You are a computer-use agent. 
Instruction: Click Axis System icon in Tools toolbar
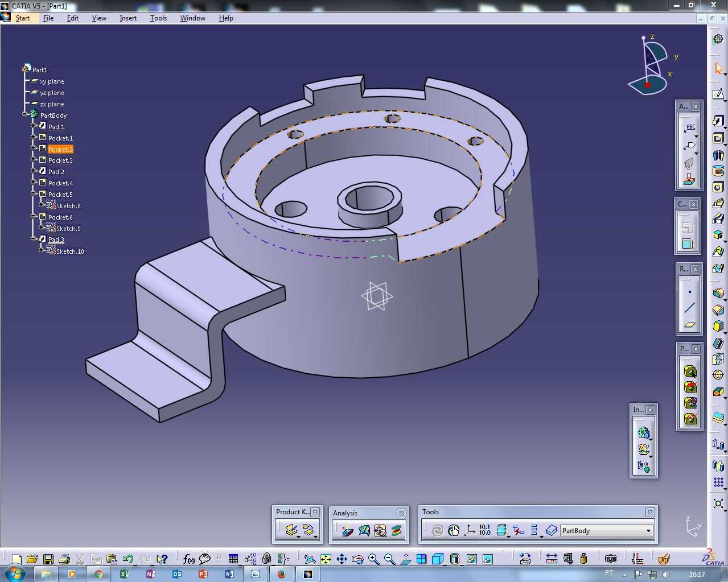tap(470, 530)
